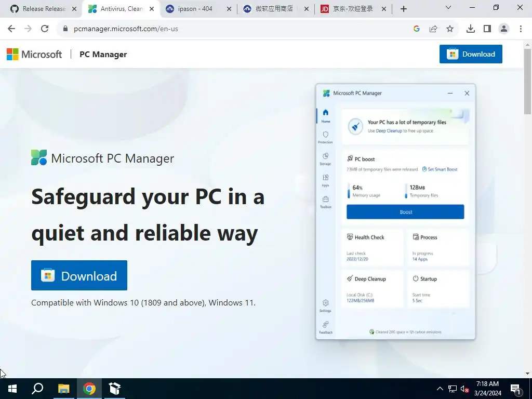
Task: Open the Process card
Action: pyautogui.click(x=438, y=247)
